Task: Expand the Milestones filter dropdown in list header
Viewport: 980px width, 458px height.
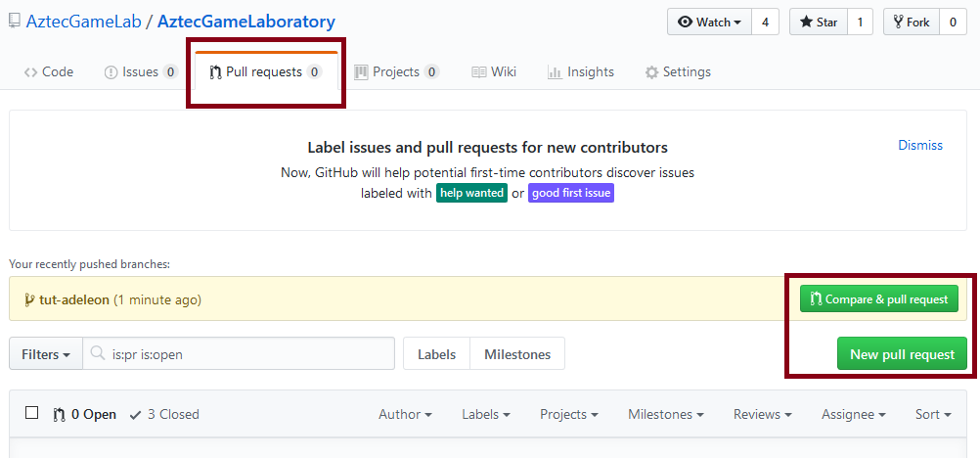Action: pyautogui.click(x=666, y=414)
